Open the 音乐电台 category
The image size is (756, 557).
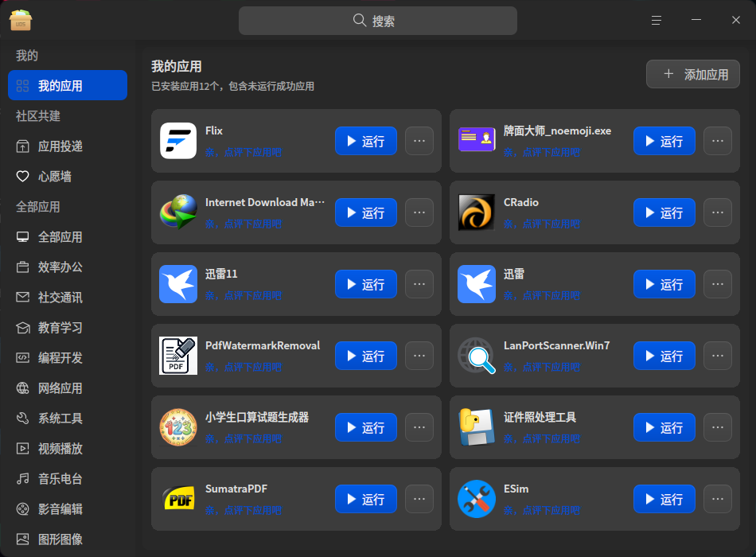click(x=68, y=479)
